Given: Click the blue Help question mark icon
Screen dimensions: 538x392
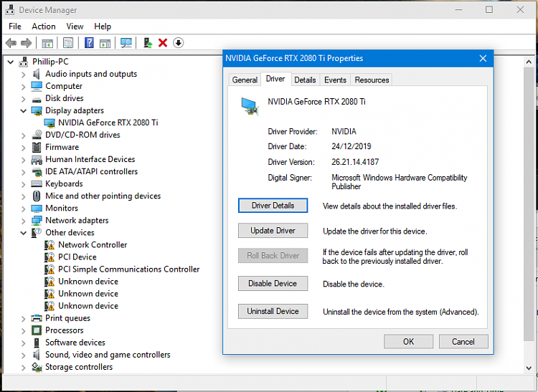Looking at the screenshot, I should click(89, 43).
